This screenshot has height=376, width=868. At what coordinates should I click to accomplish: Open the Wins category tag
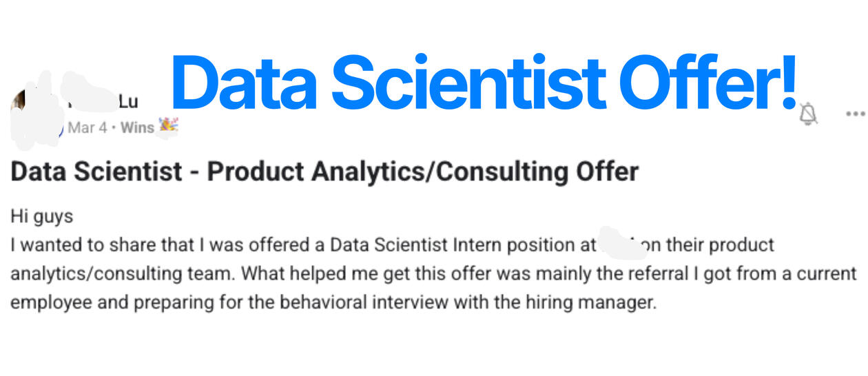pos(137,128)
